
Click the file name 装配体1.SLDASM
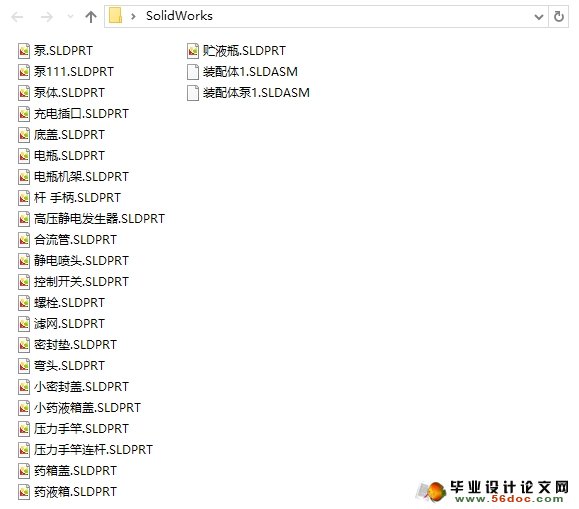[250, 72]
